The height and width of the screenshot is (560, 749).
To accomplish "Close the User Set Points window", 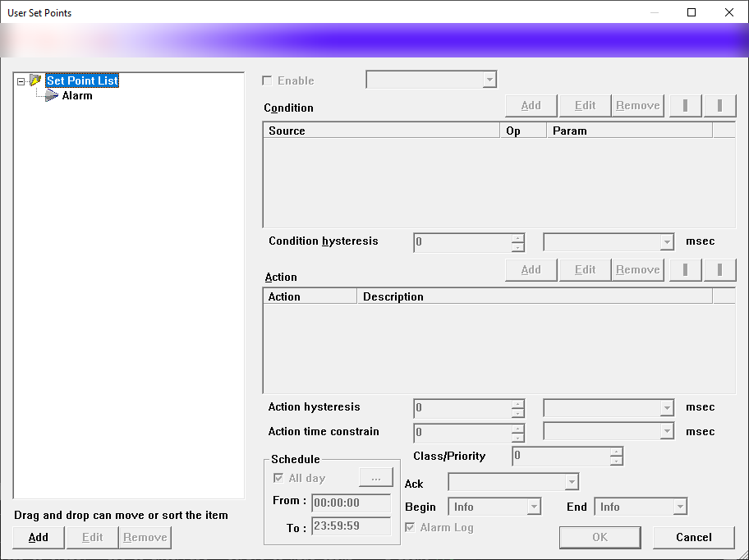I will point(729,12).
